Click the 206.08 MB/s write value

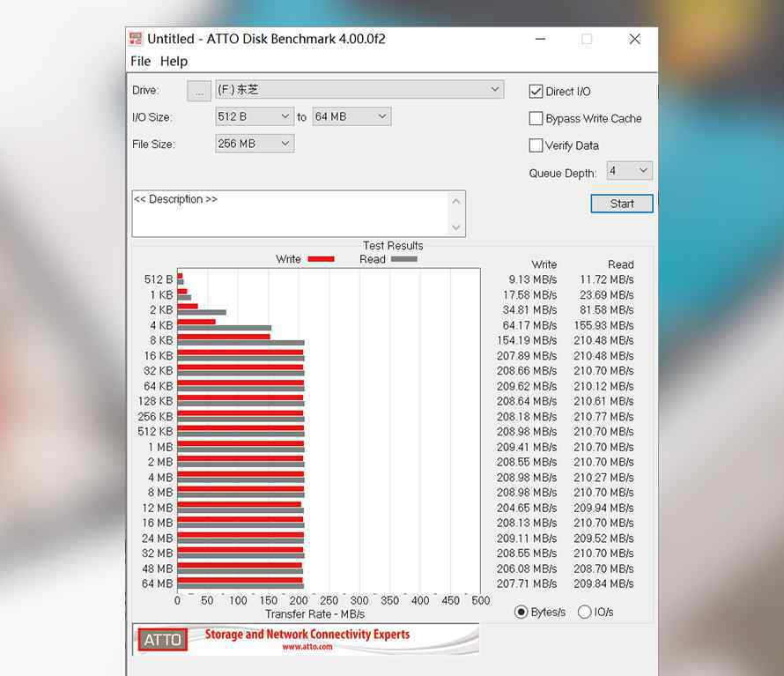click(527, 568)
